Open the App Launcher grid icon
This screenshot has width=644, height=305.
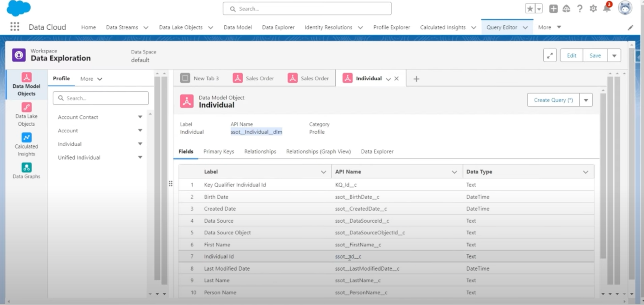(x=15, y=27)
